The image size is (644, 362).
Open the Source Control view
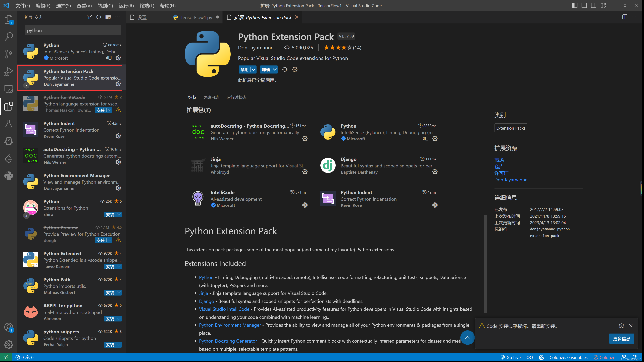click(x=9, y=54)
